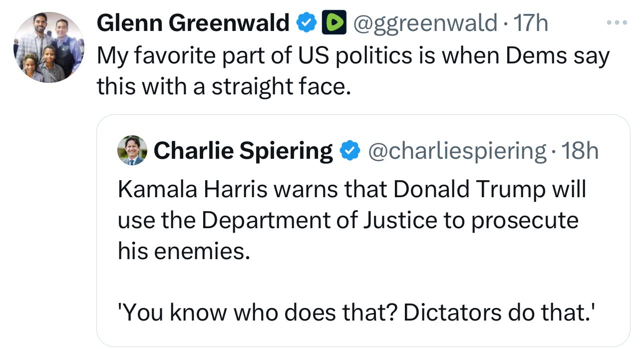Click the 17h tweet timestamp
This screenshot has height=349, width=644.
tap(531, 23)
